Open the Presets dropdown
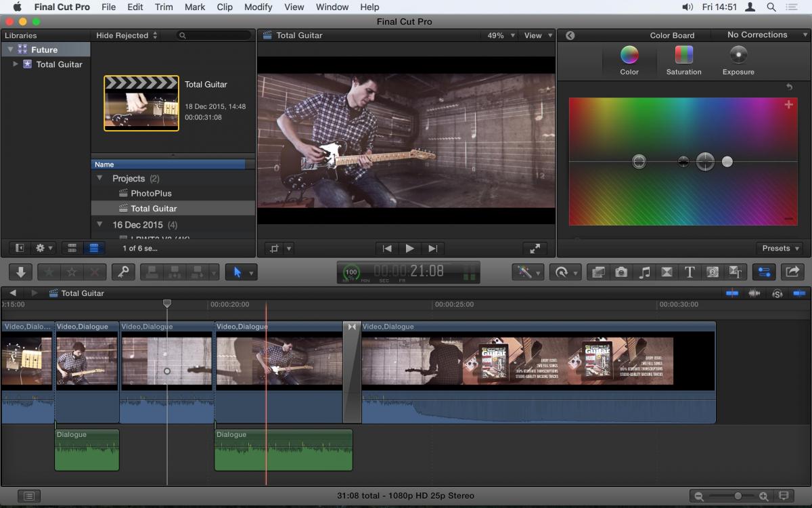This screenshot has width=812, height=508. coord(780,248)
